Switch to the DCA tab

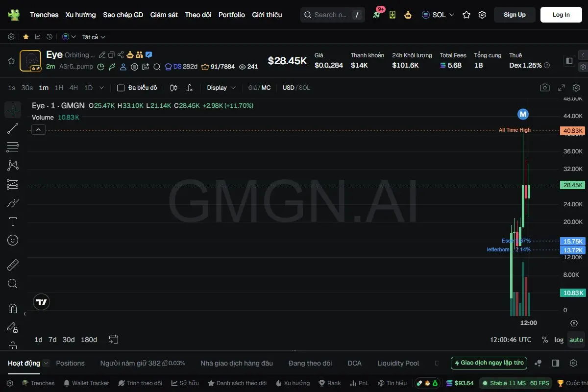[x=354, y=363]
